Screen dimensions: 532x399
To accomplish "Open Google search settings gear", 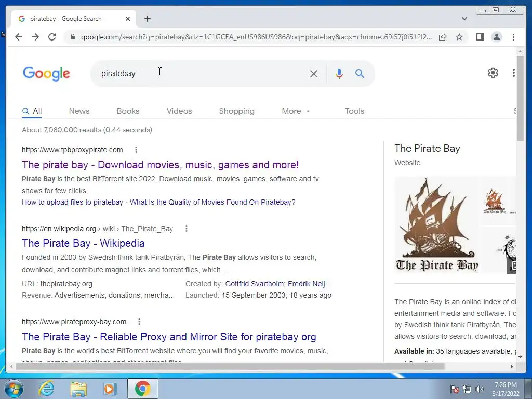I will [x=493, y=73].
